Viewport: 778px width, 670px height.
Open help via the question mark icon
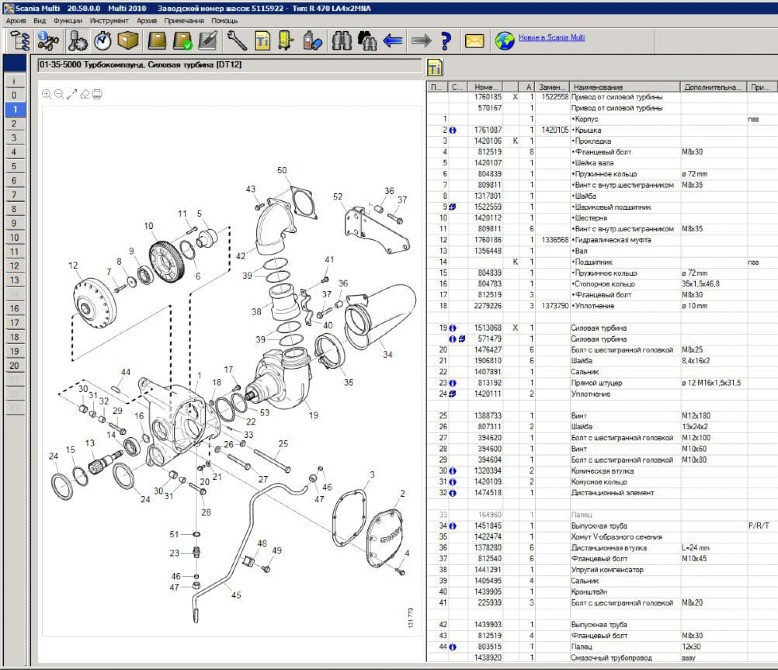pyautogui.click(x=446, y=41)
